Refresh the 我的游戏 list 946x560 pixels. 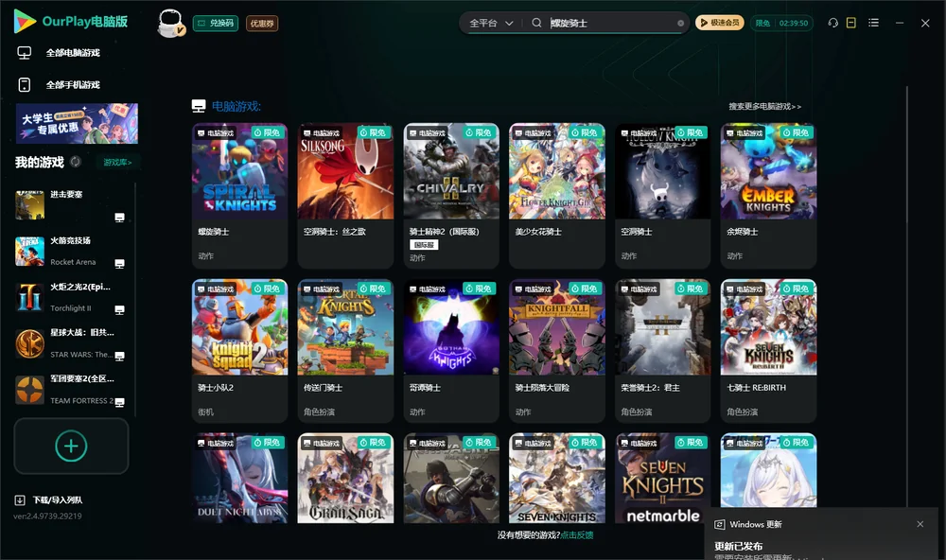tap(76, 162)
